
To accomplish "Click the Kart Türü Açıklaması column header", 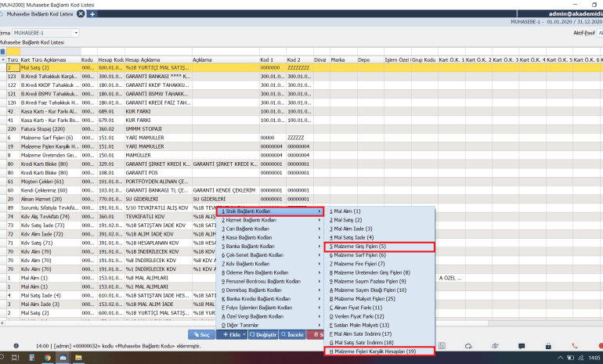I will (x=50, y=60).
